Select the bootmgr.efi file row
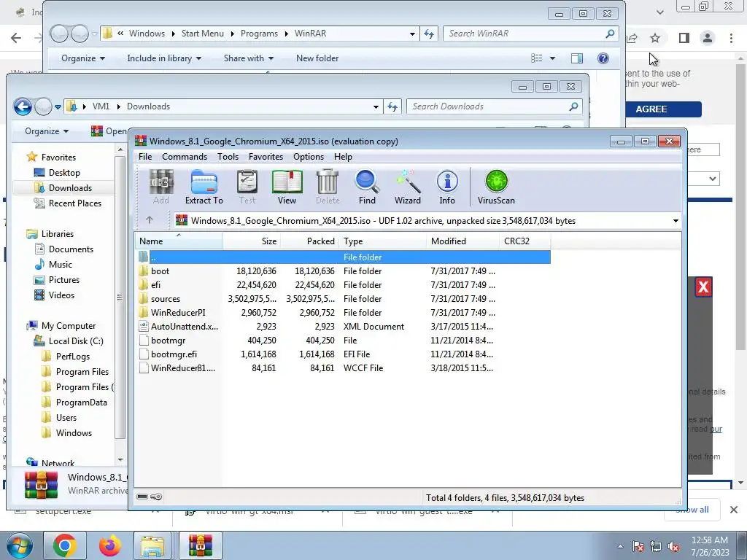The image size is (747, 560). pyautogui.click(x=343, y=354)
